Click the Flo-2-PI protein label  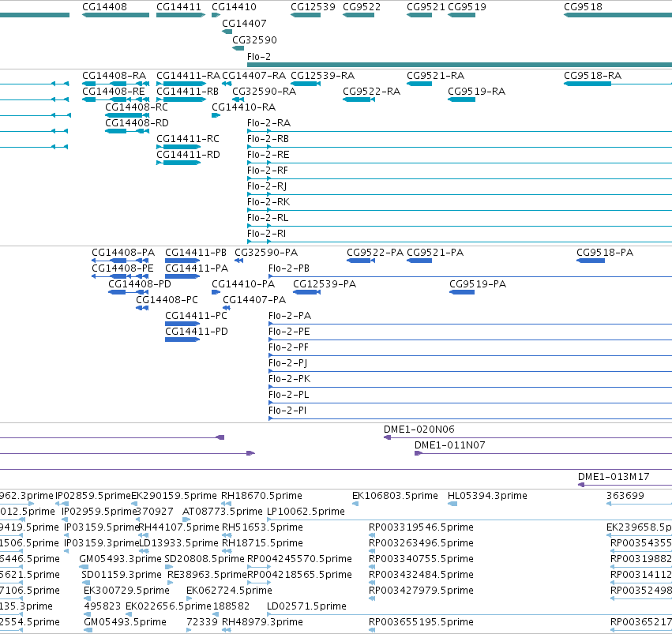pyautogui.click(x=287, y=411)
